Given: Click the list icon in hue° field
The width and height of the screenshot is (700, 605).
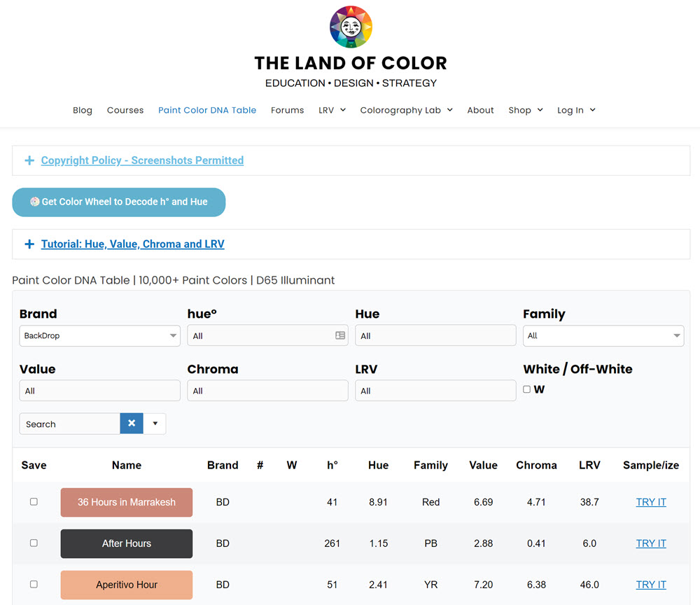Looking at the screenshot, I should tap(340, 335).
